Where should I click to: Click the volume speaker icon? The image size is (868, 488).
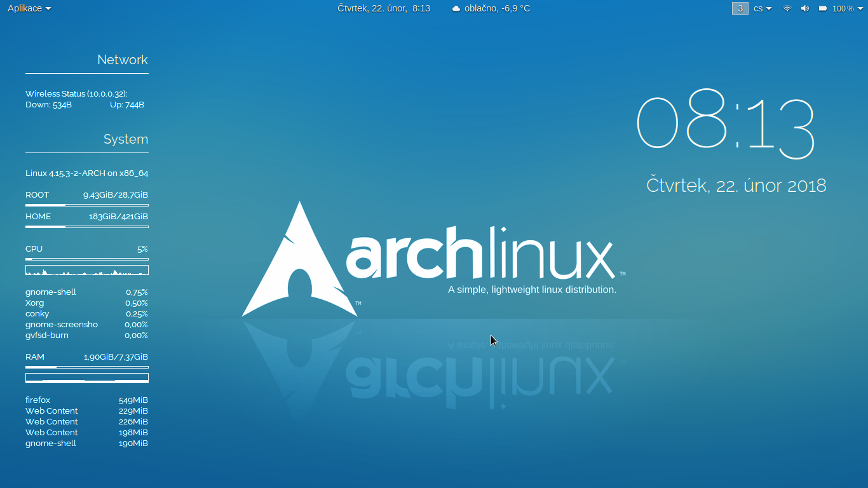pos(805,9)
